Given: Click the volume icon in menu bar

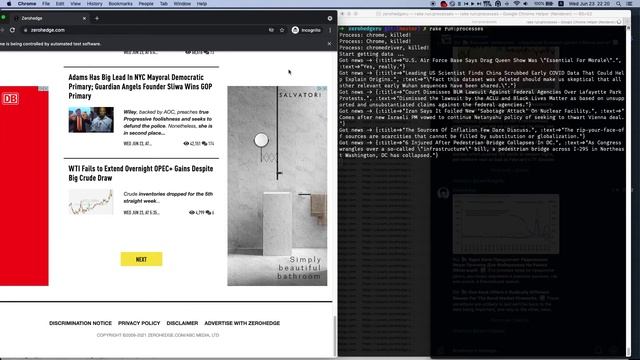Looking at the screenshot, I should [525, 4].
